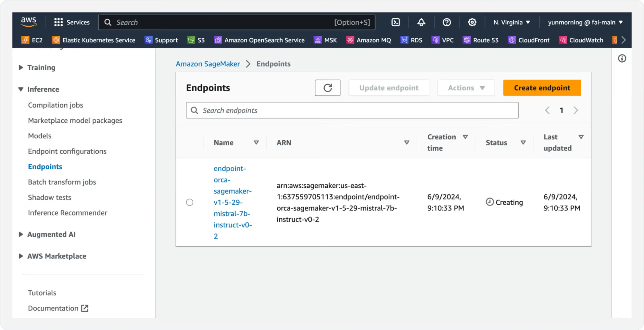Click the Creating status text
This screenshot has height=330, width=644.
(x=509, y=202)
